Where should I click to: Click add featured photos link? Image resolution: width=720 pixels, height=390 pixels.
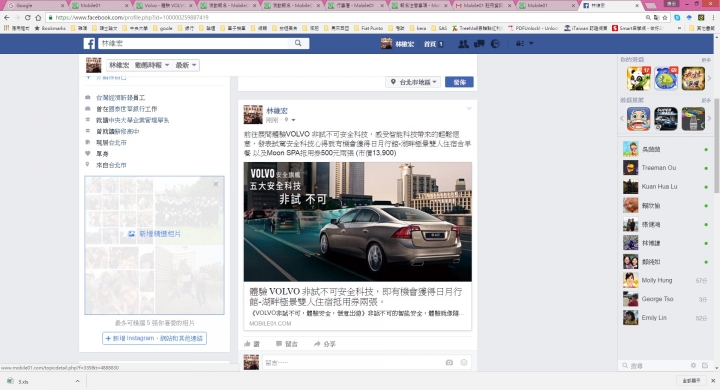(x=154, y=234)
